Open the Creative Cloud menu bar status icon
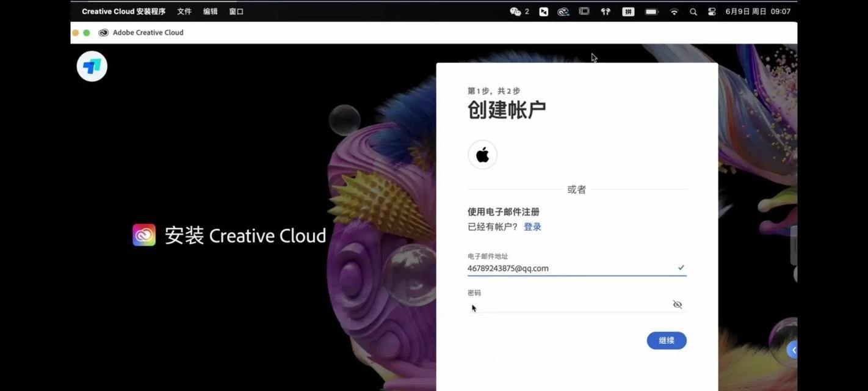 tap(563, 12)
